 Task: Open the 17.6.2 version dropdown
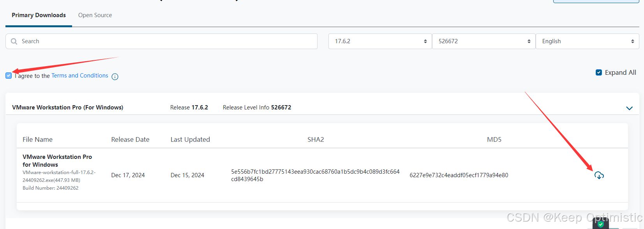[x=380, y=41]
